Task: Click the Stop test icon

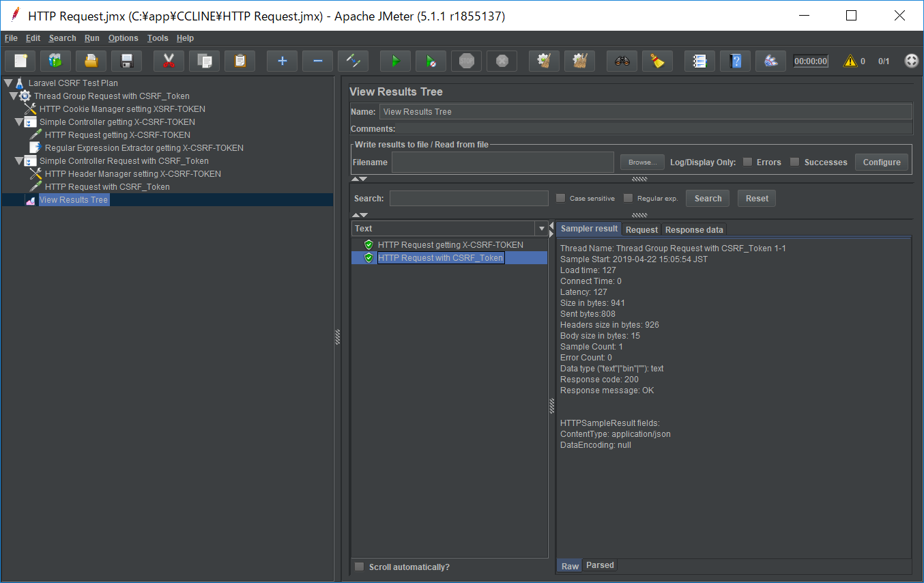Action: tap(466, 61)
